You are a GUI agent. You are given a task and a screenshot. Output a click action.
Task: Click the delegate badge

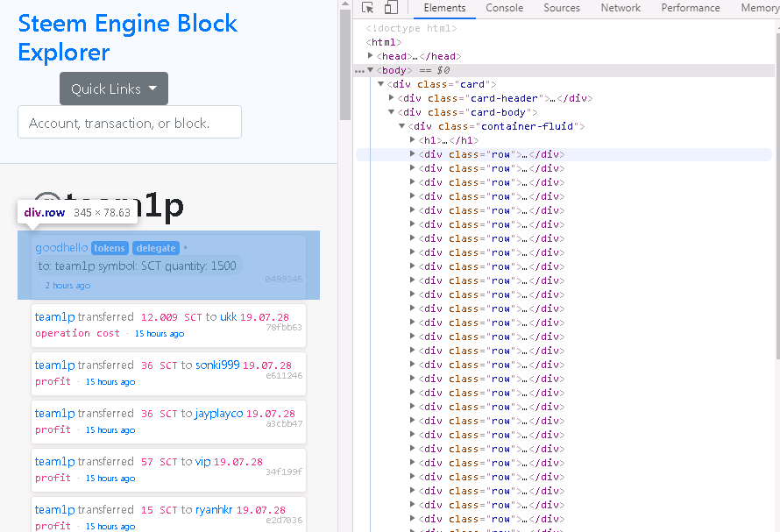[x=156, y=248]
